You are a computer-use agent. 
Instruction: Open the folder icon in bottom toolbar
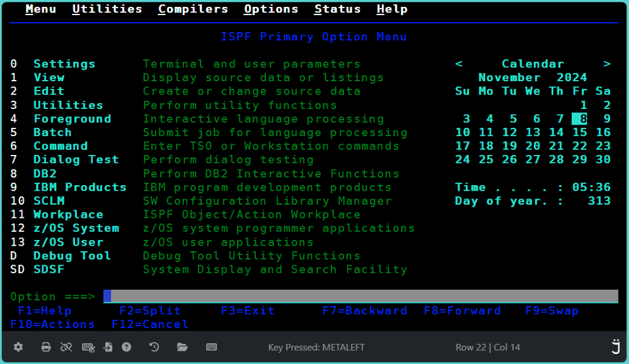coord(183,347)
